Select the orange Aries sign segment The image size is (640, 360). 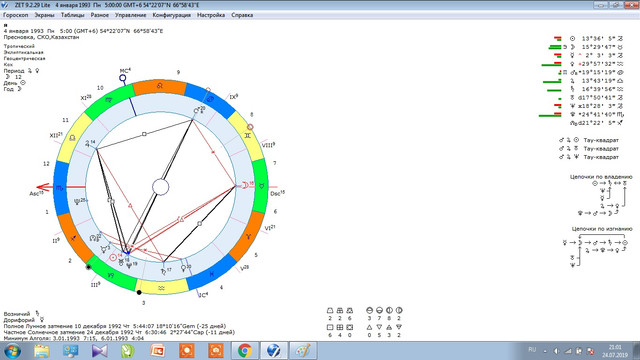(x=248, y=236)
